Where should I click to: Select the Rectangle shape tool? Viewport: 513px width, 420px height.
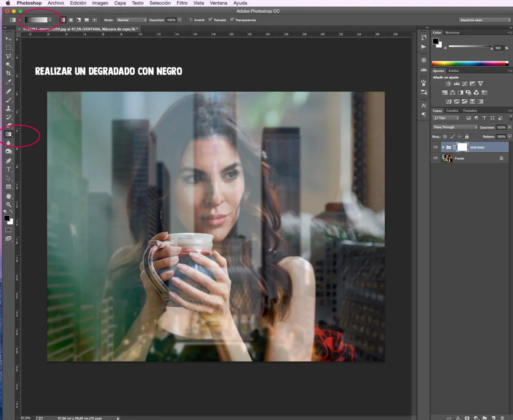[x=8, y=187]
